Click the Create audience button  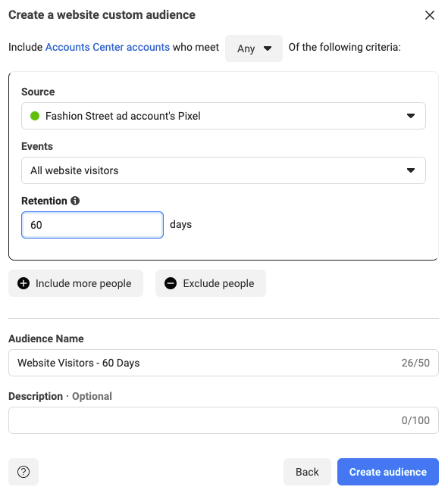click(388, 472)
